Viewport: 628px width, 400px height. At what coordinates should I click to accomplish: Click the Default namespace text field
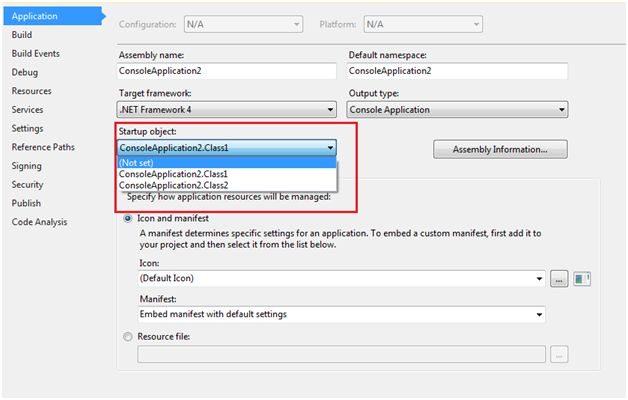point(457,72)
